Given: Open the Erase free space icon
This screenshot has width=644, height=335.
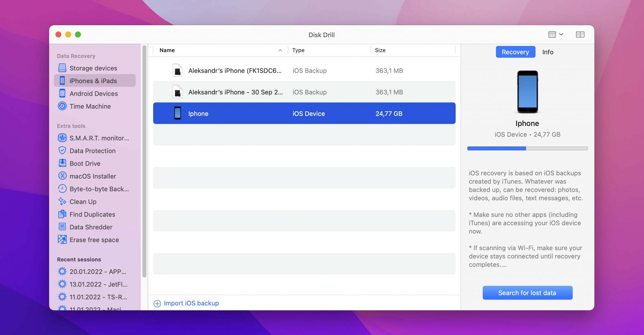Looking at the screenshot, I should pos(62,240).
